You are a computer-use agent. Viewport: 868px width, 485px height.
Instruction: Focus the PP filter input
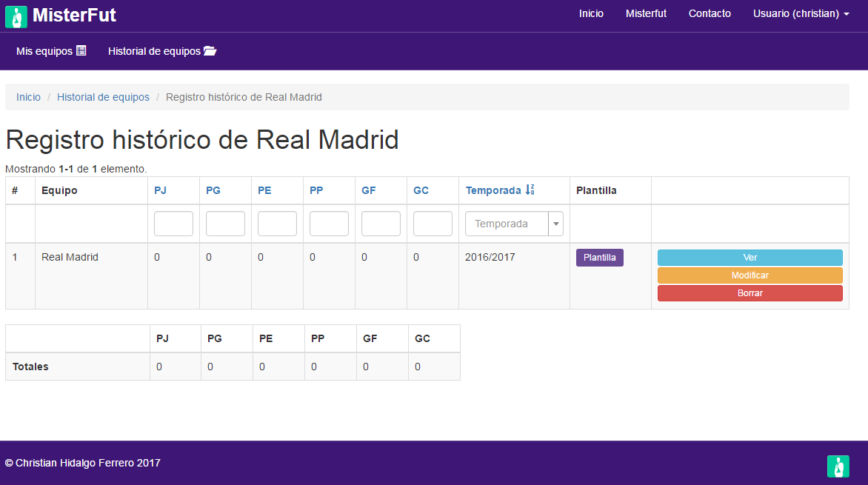coord(329,224)
